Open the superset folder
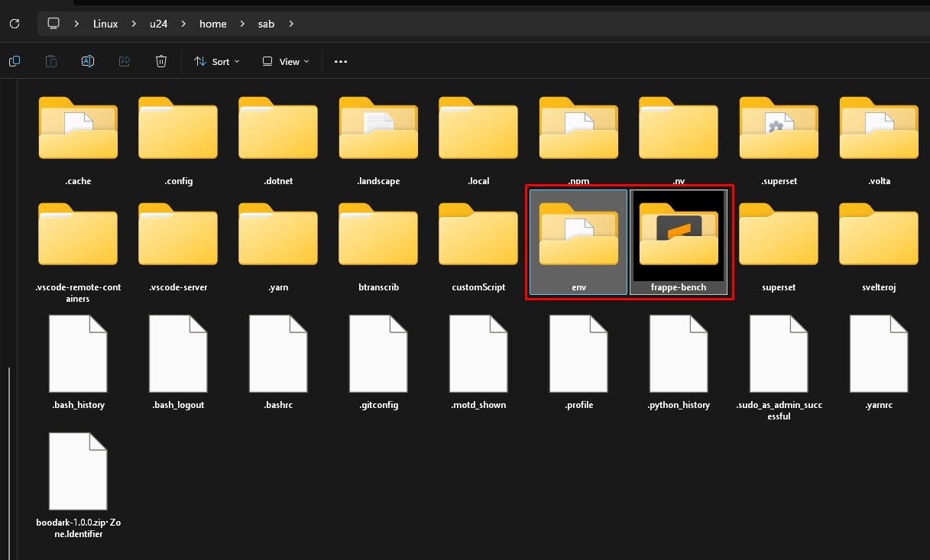This screenshot has height=560, width=930. pos(779,237)
